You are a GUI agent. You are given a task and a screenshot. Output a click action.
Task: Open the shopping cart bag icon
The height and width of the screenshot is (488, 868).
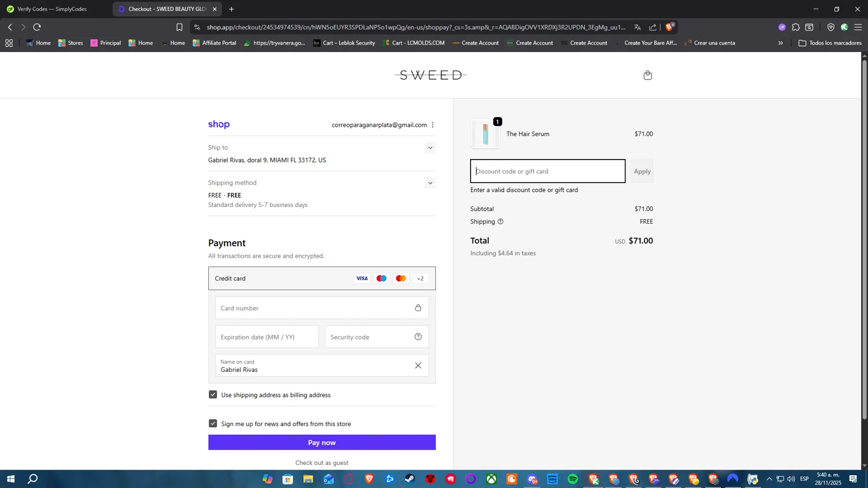[x=648, y=75]
